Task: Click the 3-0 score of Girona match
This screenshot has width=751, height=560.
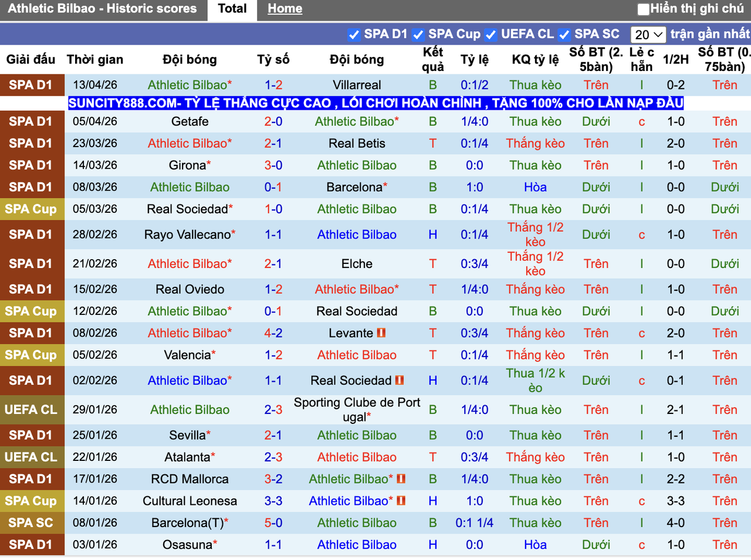Action: (x=273, y=165)
